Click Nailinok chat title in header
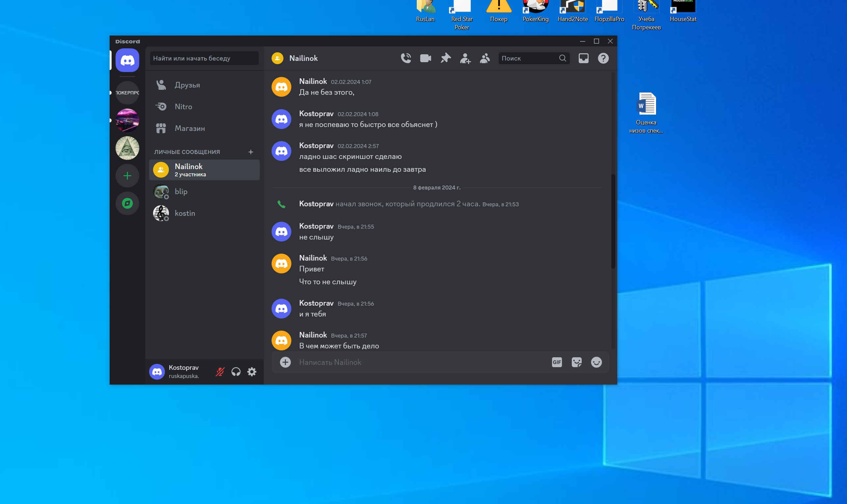This screenshot has width=847, height=504. click(x=304, y=59)
